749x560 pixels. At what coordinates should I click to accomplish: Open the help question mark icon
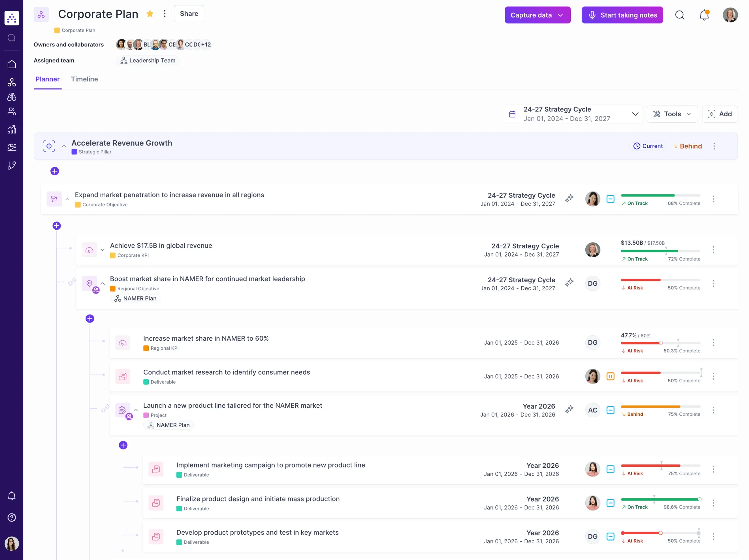[x=12, y=517]
